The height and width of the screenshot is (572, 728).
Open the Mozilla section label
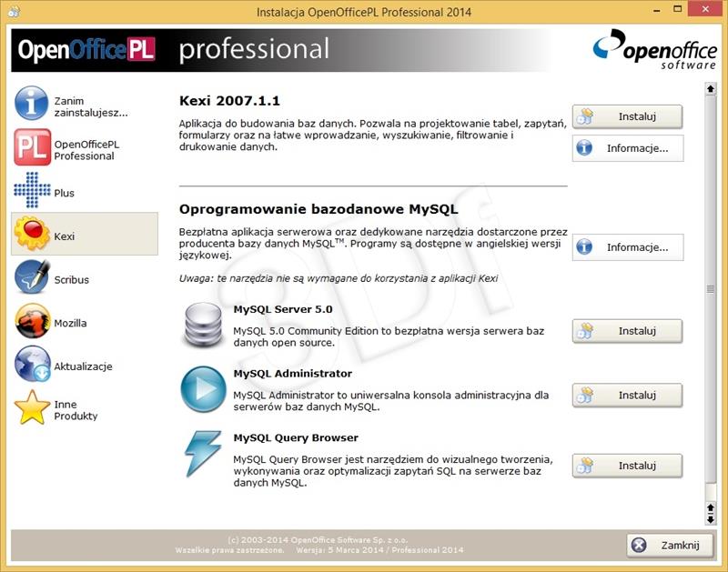[70, 323]
